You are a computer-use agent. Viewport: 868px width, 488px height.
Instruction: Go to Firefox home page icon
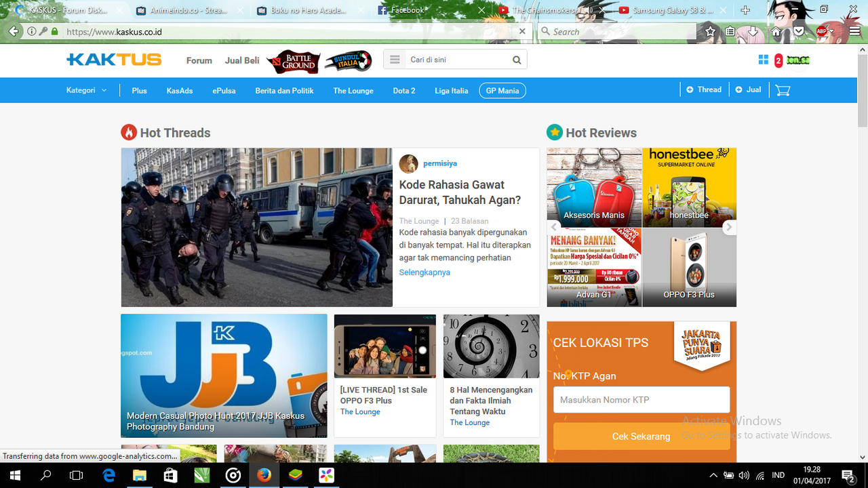[x=776, y=31]
